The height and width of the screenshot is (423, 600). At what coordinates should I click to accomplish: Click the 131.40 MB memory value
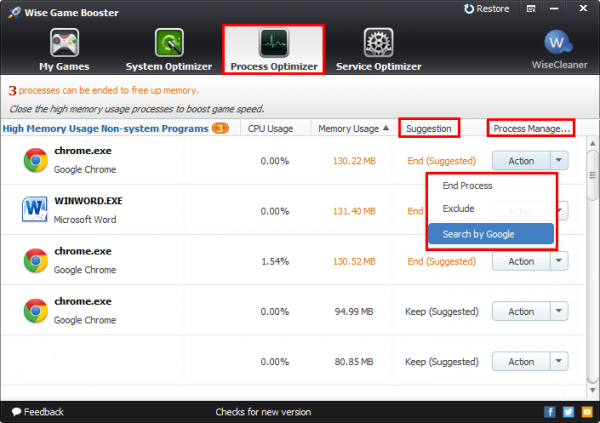pyautogui.click(x=354, y=211)
